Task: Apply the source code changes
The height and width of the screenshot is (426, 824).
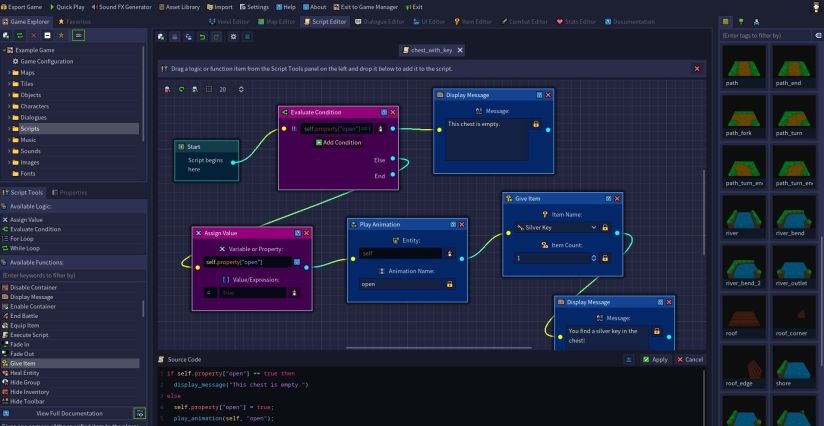Action: pos(656,359)
